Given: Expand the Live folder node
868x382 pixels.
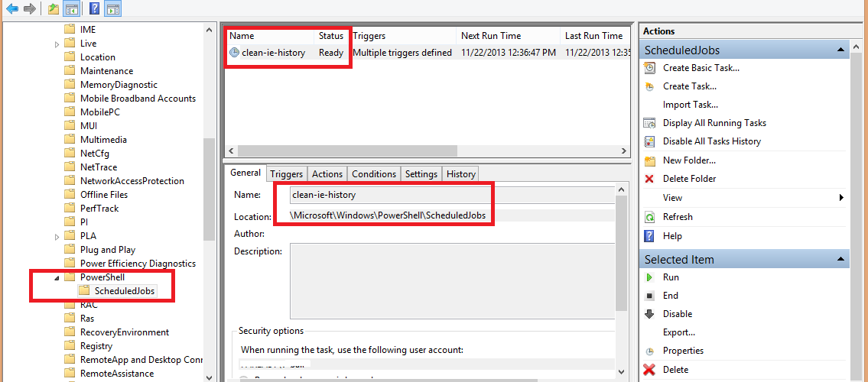Looking at the screenshot, I should pos(57,44).
